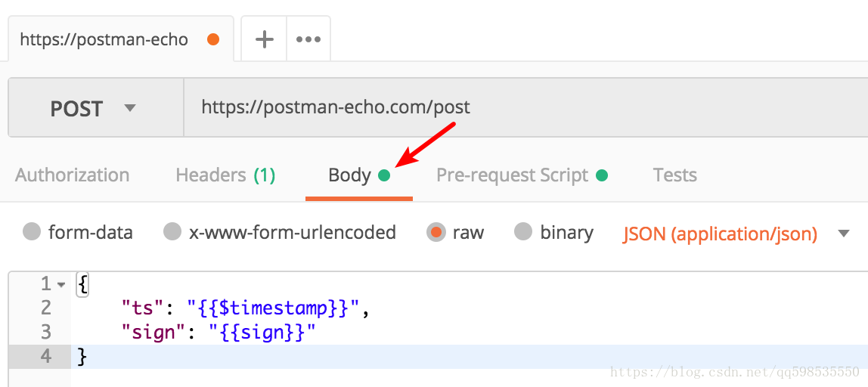This screenshot has height=387, width=868.
Task: Click the {{$timestamp}} variable value
Action: click(x=274, y=308)
